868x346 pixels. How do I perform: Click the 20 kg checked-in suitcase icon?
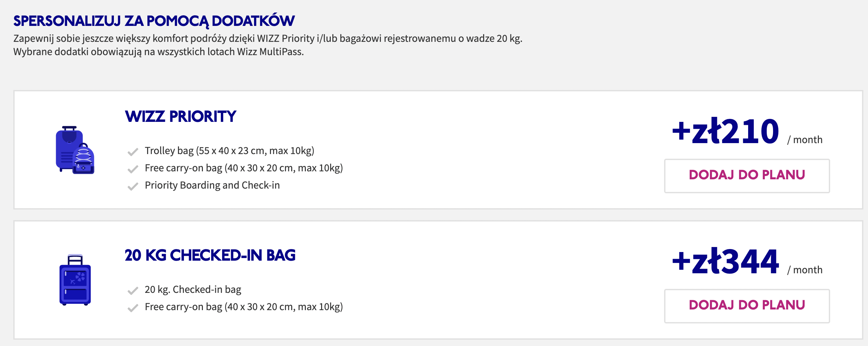pyautogui.click(x=75, y=280)
